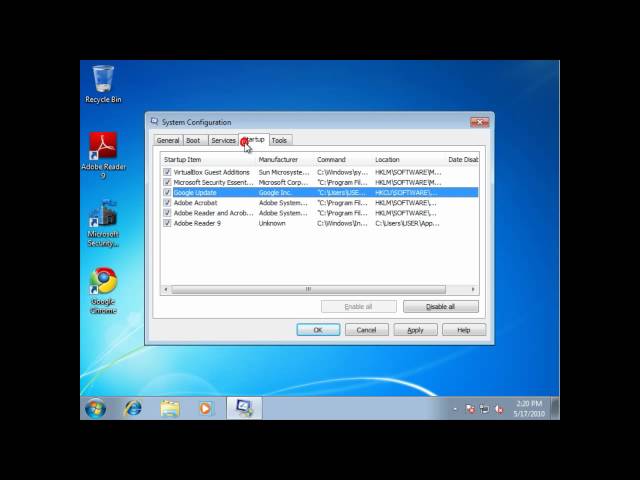
Task: Click the network tray icon
Action: coord(484,409)
